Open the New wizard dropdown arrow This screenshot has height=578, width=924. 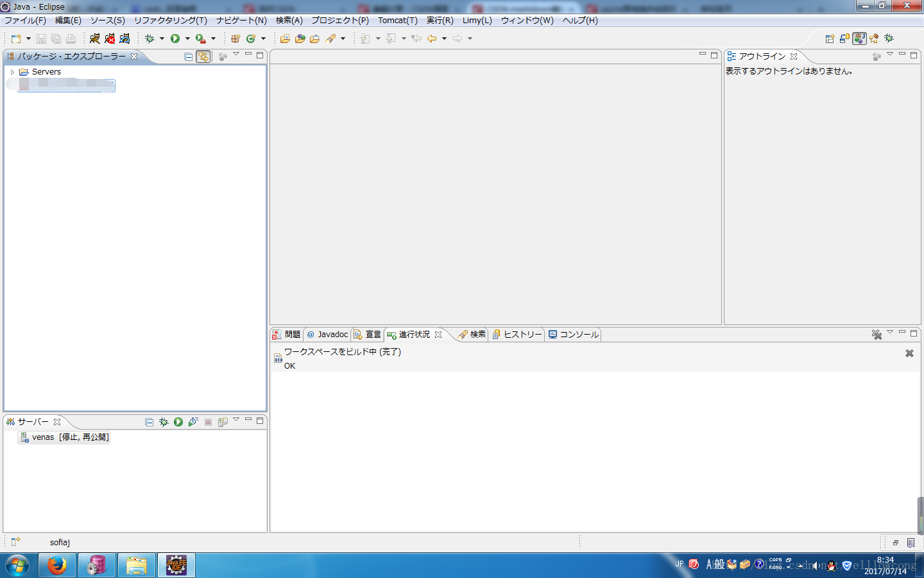pos(28,39)
